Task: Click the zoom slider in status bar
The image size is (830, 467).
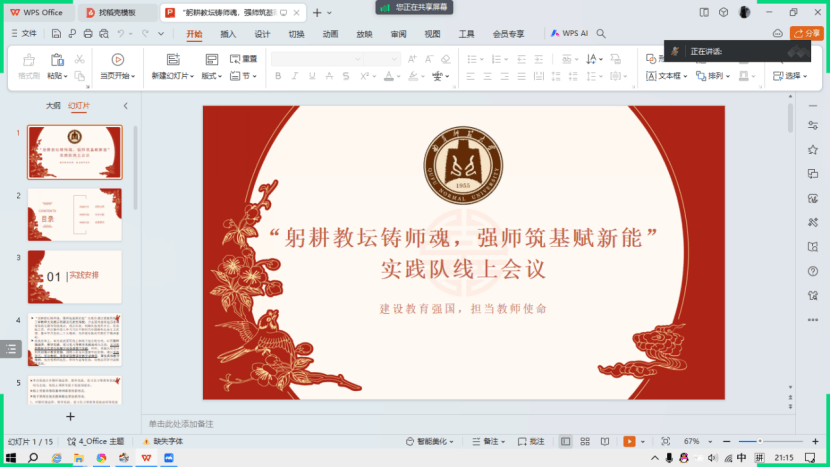Action: (x=760, y=441)
